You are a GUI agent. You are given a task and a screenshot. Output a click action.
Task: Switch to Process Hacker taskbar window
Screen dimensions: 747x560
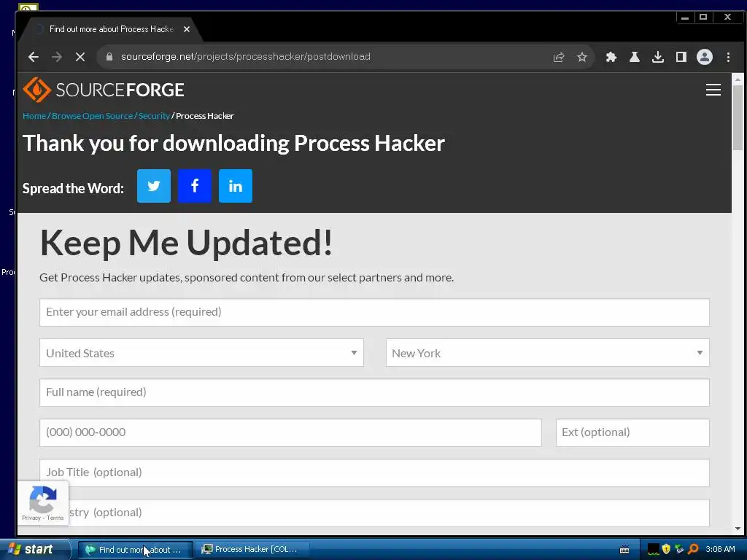(x=252, y=550)
